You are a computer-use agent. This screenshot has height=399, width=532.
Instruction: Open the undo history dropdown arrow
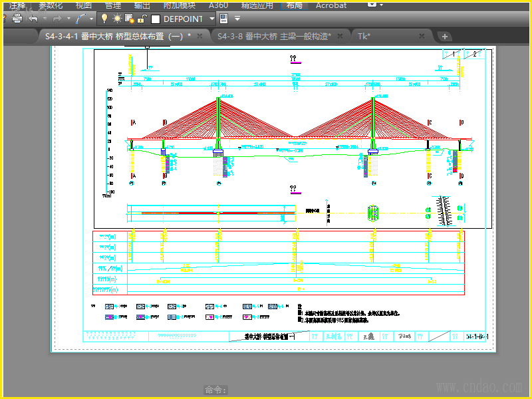point(43,19)
